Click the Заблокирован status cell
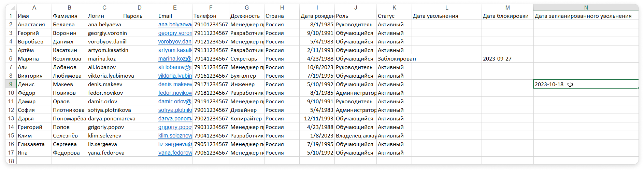This screenshot has width=644, height=171. click(394, 58)
